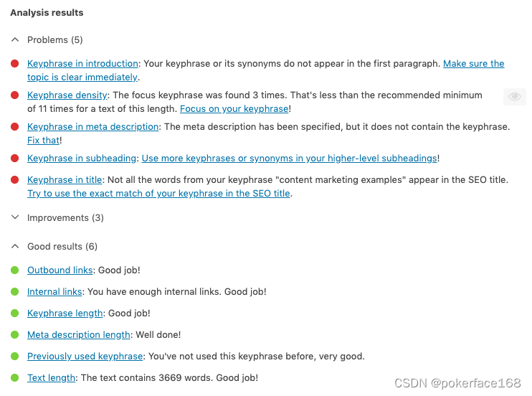
Task: Toggle the eye highlight icon for keyphrase density
Action: coord(514,96)
